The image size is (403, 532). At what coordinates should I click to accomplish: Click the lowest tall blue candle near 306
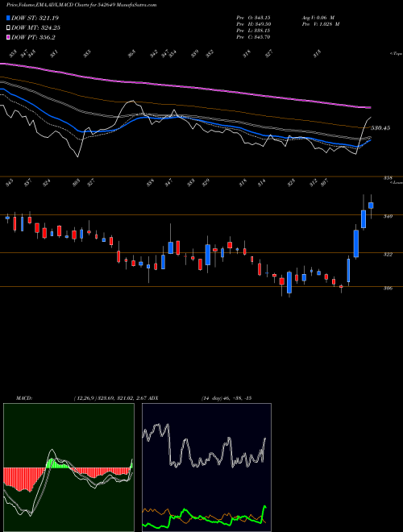(289, 282)
